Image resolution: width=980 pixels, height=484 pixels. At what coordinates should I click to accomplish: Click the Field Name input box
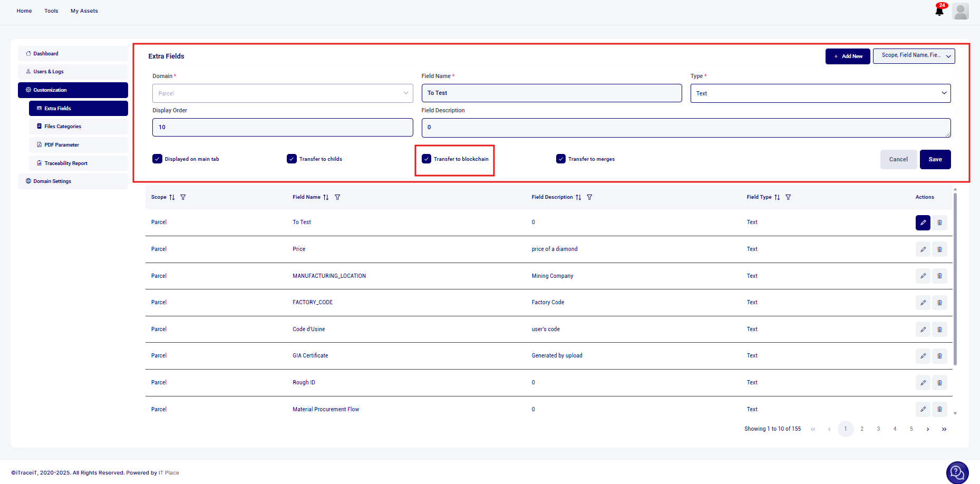[x=551, y=93]
